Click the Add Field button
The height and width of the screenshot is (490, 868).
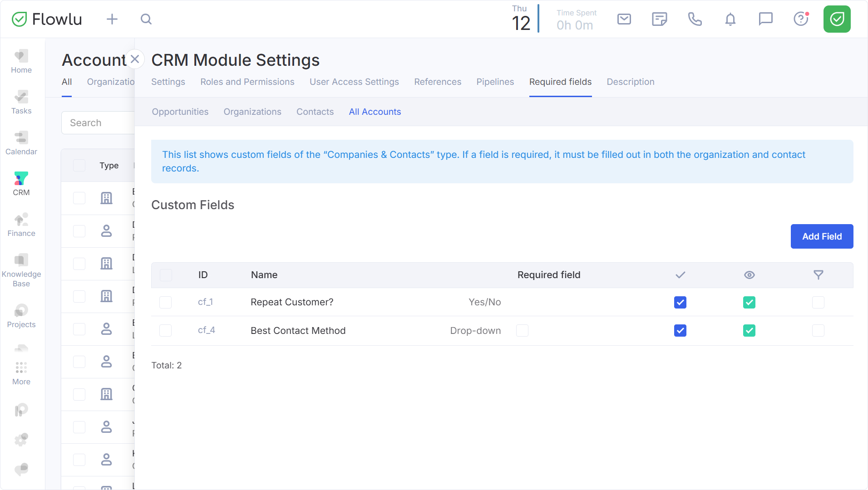(x=822, y=236)
